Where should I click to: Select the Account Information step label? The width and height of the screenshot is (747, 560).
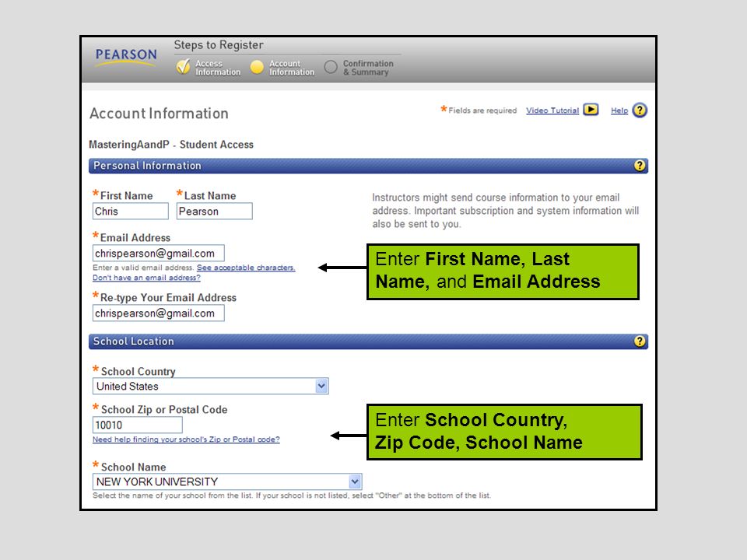(x=292, y=68)
